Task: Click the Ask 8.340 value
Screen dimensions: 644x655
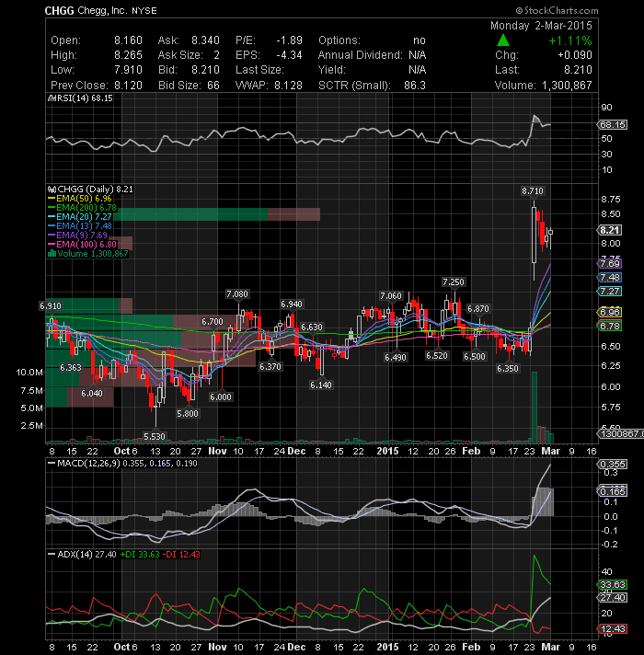Action: coord(205,40)
